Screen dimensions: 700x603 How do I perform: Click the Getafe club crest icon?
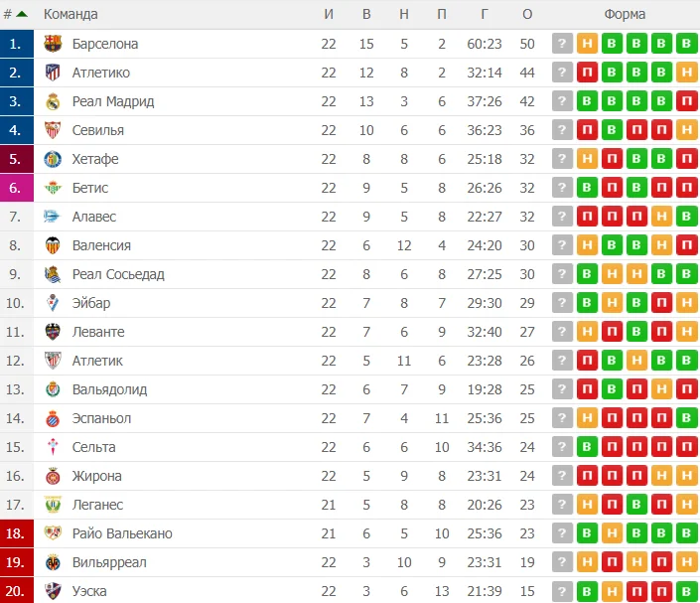[x=53, y=159]
